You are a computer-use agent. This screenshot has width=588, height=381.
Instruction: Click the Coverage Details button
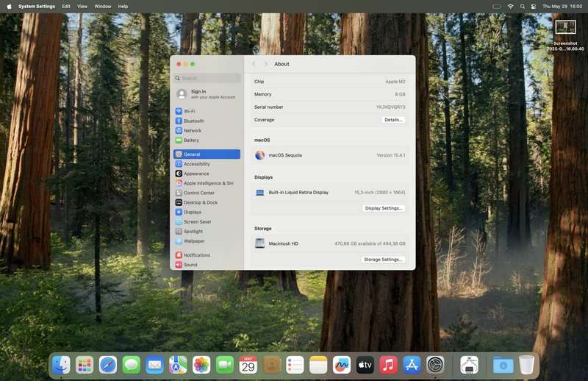[393, 120]
